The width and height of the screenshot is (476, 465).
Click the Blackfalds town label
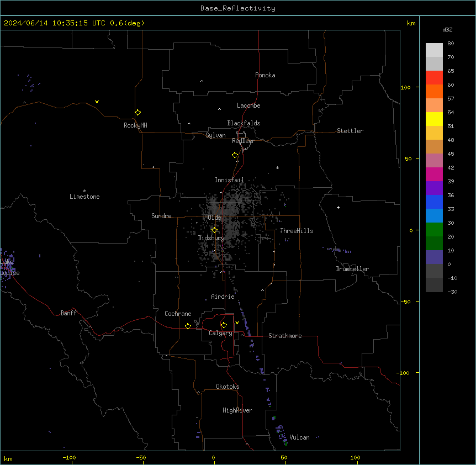tap(244, 123)
